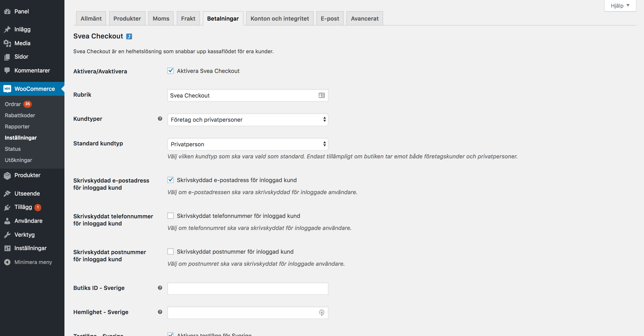
Task: Open Rapporter in the sidebar
Action: pos(17,126)
